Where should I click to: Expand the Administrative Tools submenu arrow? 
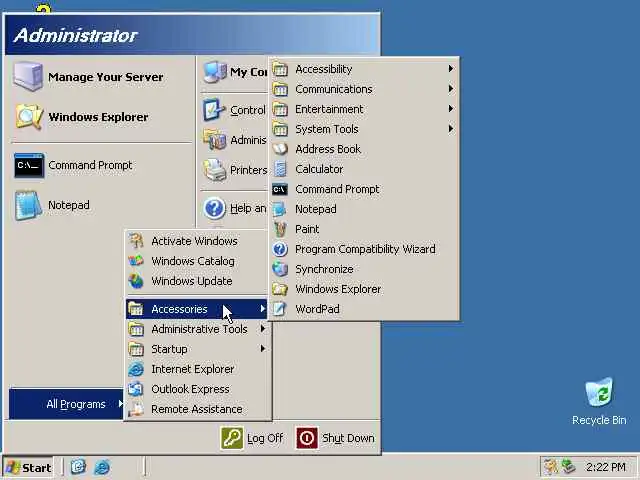point(263,328)
